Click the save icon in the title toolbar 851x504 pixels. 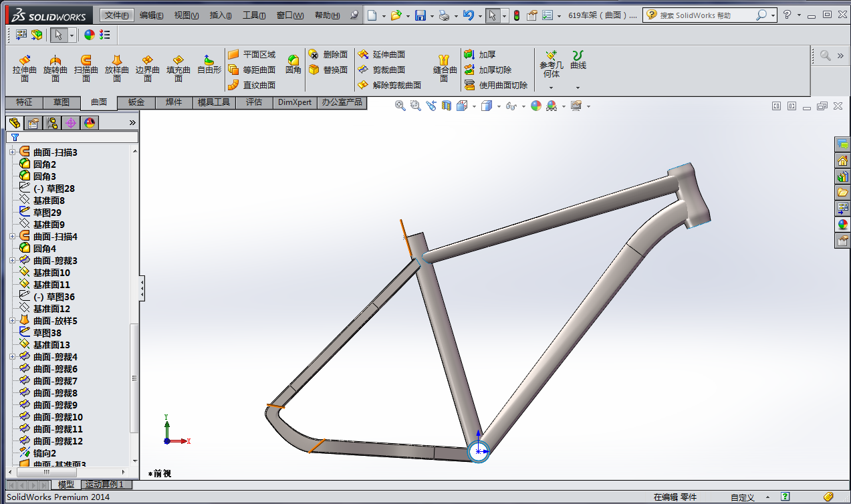(420, 15)
